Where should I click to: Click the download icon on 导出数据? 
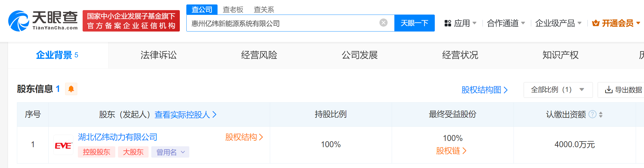click(609, 90)
